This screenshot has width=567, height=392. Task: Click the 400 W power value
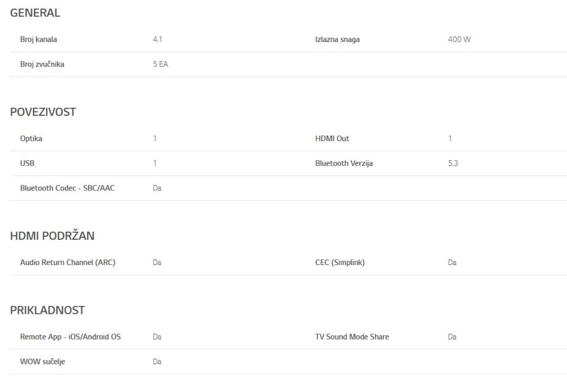pyautogui.click(x=460, y=40)
